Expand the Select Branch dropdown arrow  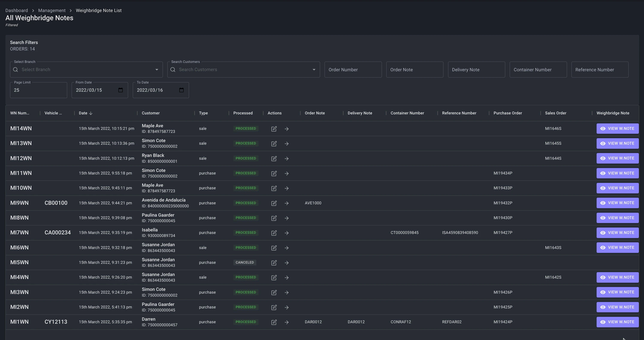157,70
